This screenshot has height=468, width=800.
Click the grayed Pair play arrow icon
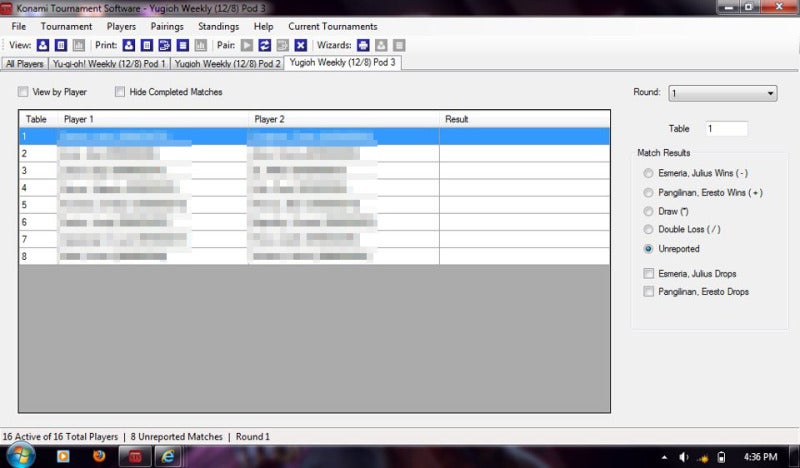coord(247,45)
